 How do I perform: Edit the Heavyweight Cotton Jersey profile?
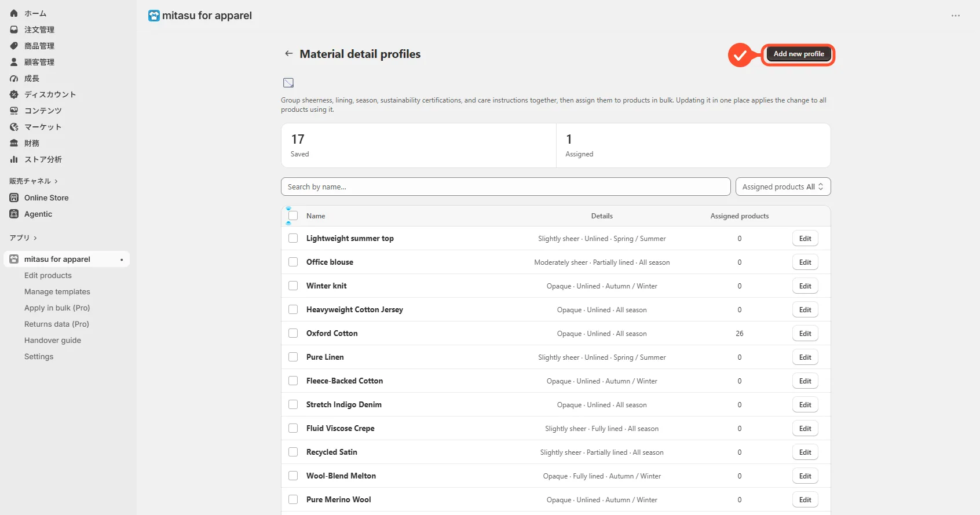805,309
